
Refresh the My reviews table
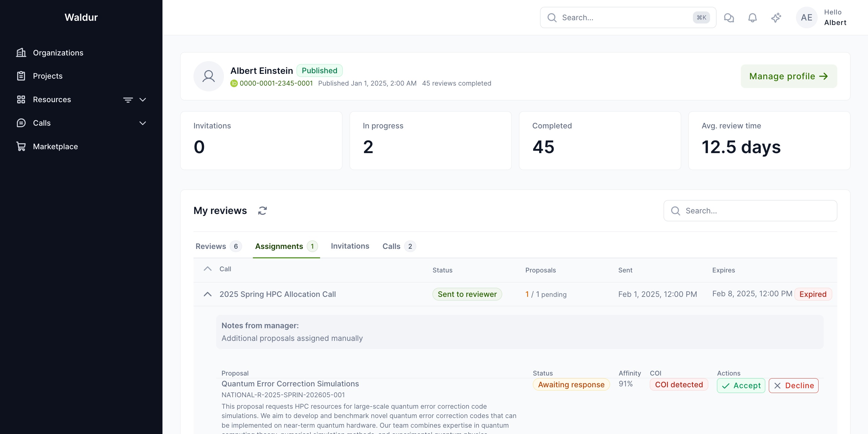click(x=263, y=211)
